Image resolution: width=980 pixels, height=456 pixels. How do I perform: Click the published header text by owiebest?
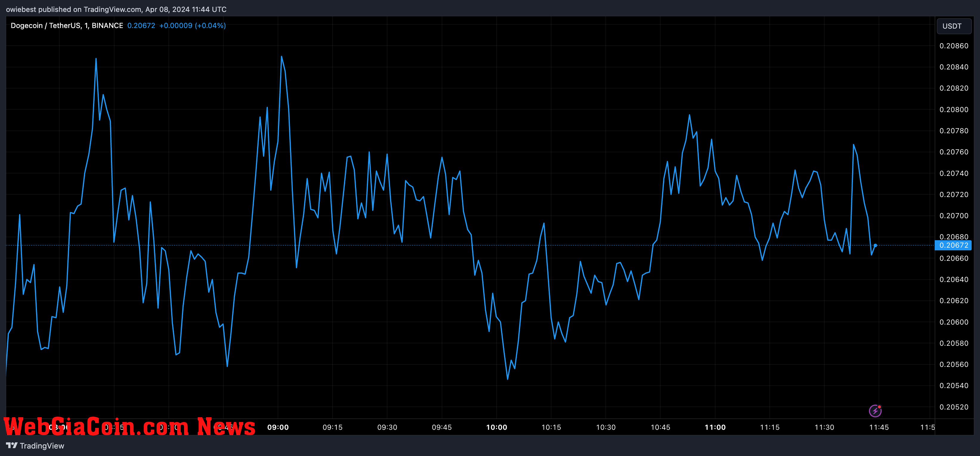pos(116,9)
